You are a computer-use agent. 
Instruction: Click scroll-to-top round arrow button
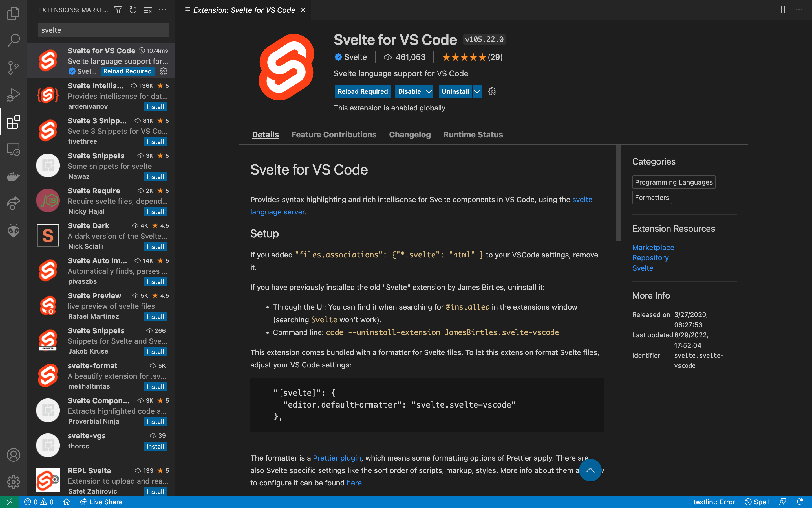(590, 470)
